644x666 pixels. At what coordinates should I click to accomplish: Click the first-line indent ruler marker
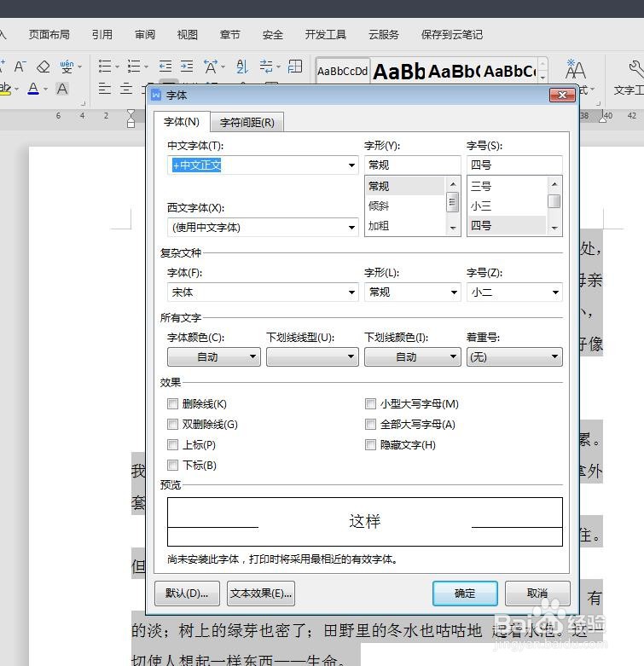click(x=131, y=113)
